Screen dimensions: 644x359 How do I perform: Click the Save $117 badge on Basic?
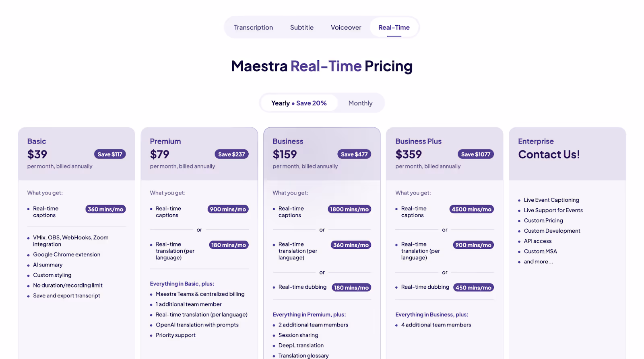click(110, 154)
